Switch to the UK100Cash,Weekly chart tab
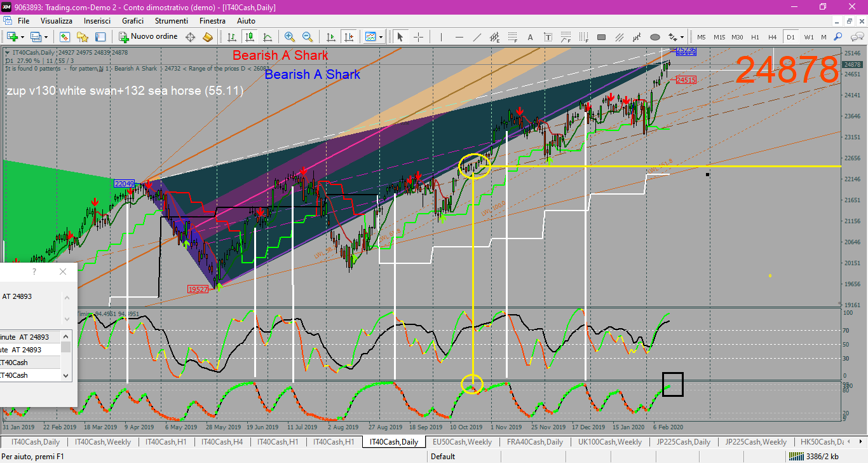 click(610, 442)
